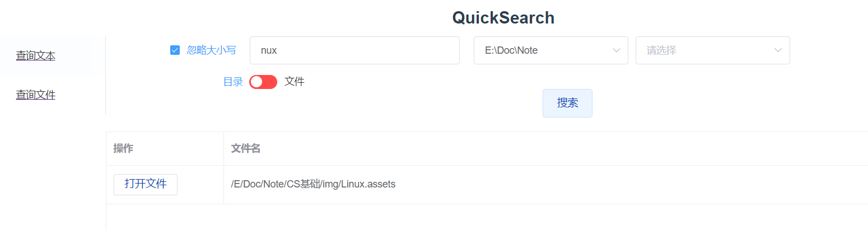Expand the 请选择 dropdown
The width and height of the screenshot is (868, 230).
[712, 50]
